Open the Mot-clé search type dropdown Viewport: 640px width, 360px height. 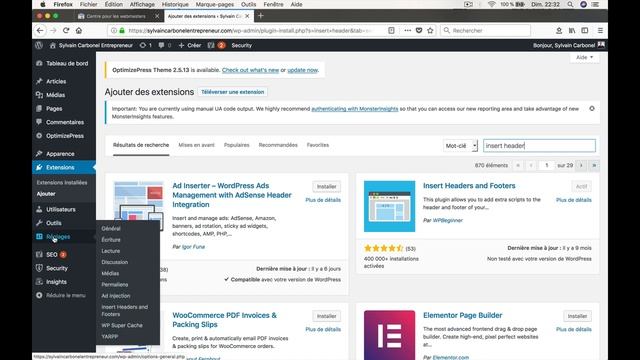point(460,146)
